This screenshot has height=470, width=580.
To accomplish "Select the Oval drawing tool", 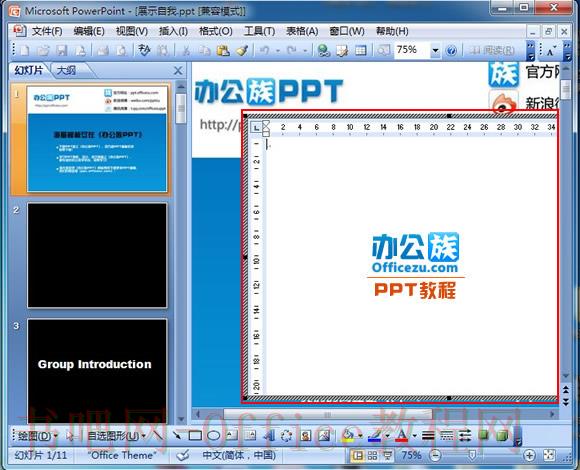I will [x=213, y=436].
